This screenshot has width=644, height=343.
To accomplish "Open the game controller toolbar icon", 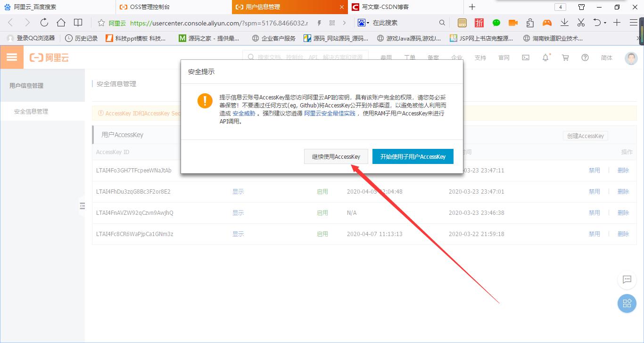I will pos(547,23).
